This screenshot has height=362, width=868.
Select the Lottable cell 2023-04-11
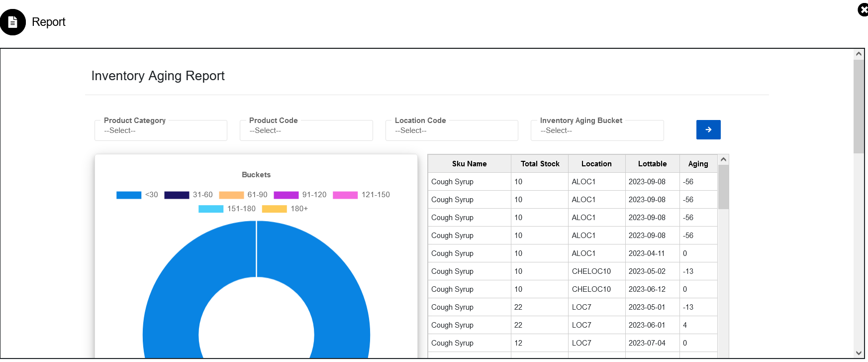pos(652,253)
